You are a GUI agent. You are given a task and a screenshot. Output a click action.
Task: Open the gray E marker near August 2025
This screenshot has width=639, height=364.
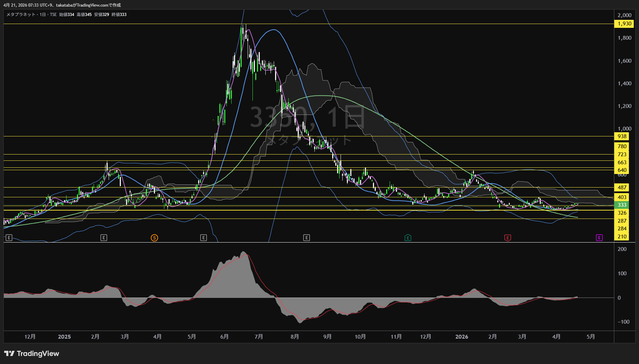(306, 238)
